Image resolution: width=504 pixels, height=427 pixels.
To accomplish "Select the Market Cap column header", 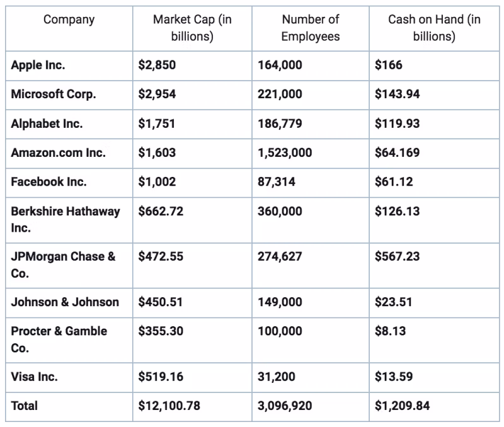I will pyautogui.click(x=192, y=28).
